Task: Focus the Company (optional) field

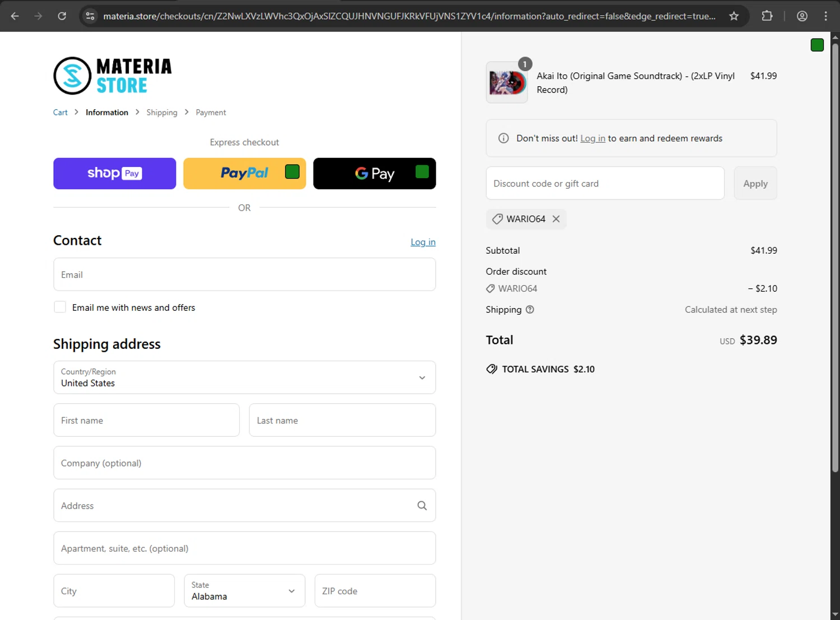Action: (x=245, y=463)
